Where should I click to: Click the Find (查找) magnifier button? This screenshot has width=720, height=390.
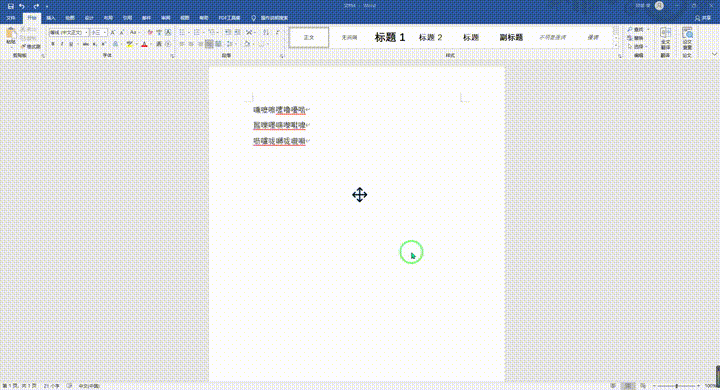click(x=636, y=29)
